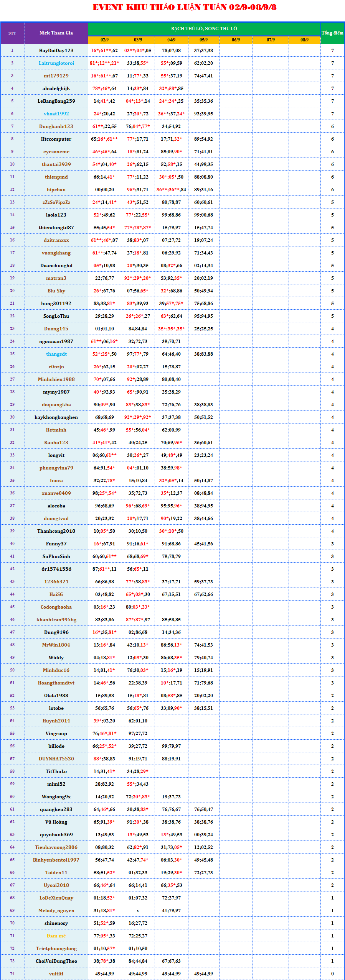
Task: Click the STT column header
Action: [x=12, y=33]
